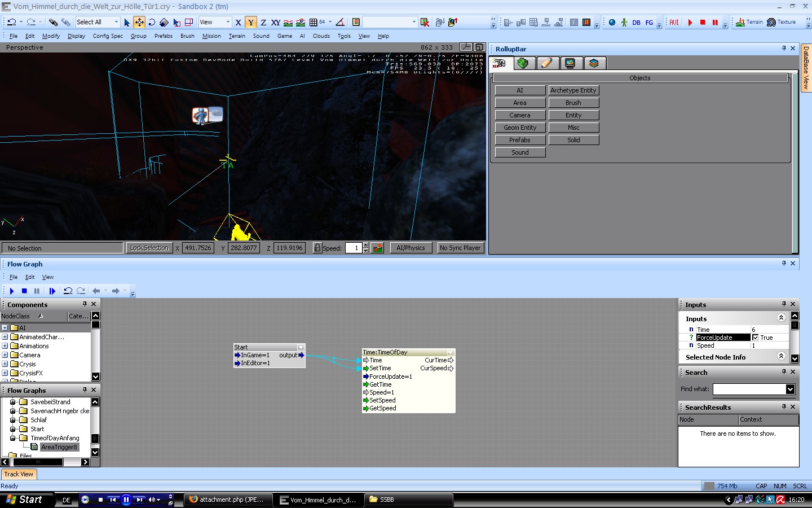This screenshot has width=812, height=508.
Task: Click the speed stepper arrows
Action: [x=366, y=248]
